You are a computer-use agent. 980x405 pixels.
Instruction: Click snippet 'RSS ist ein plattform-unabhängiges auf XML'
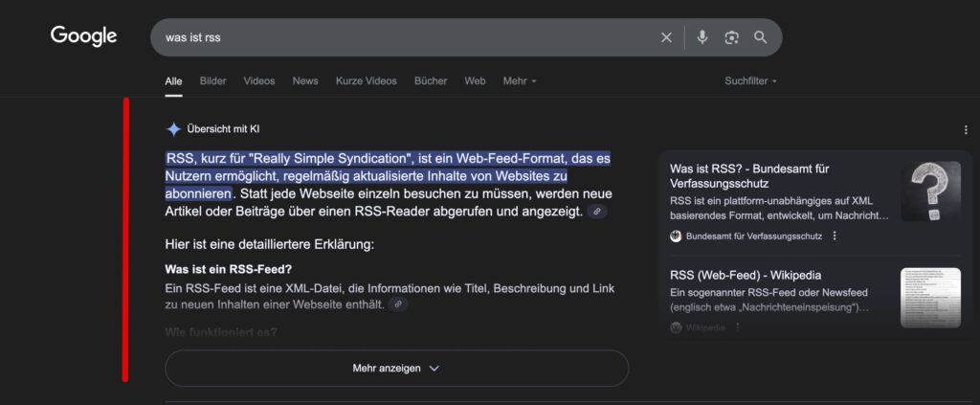pyautogui.click(x=771, y=201)
